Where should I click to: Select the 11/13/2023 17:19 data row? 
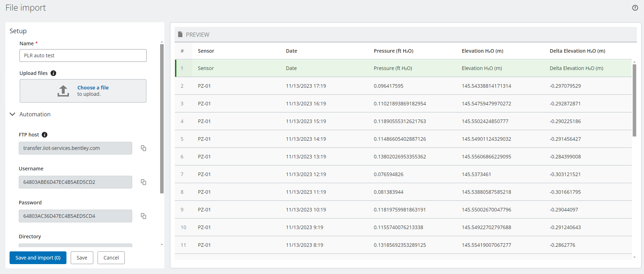pos(403,86)
